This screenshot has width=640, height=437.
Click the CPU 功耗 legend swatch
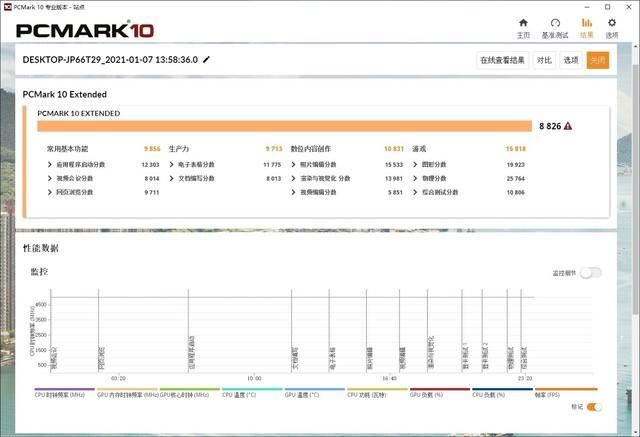[x=377, y=389]
